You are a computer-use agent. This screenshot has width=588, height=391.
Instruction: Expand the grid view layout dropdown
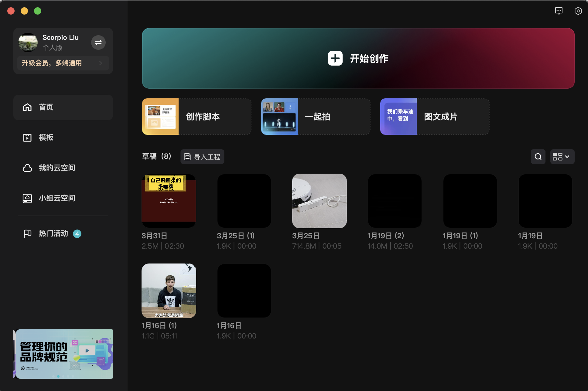click(x=562, y=157)
